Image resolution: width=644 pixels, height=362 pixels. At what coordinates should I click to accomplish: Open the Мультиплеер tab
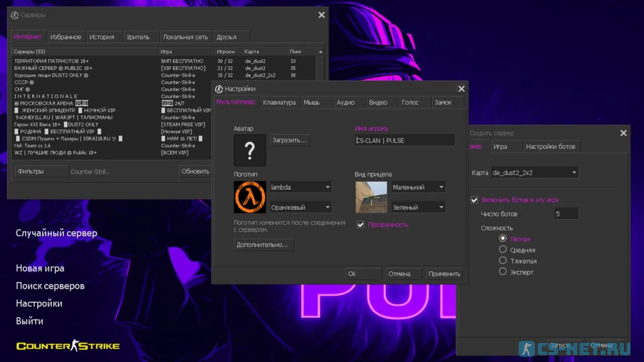click(235, 102)
